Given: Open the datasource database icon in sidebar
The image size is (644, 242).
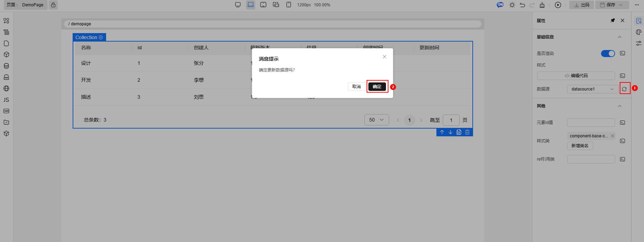Looking at the screenshot, I should click(x=6, y=66).
